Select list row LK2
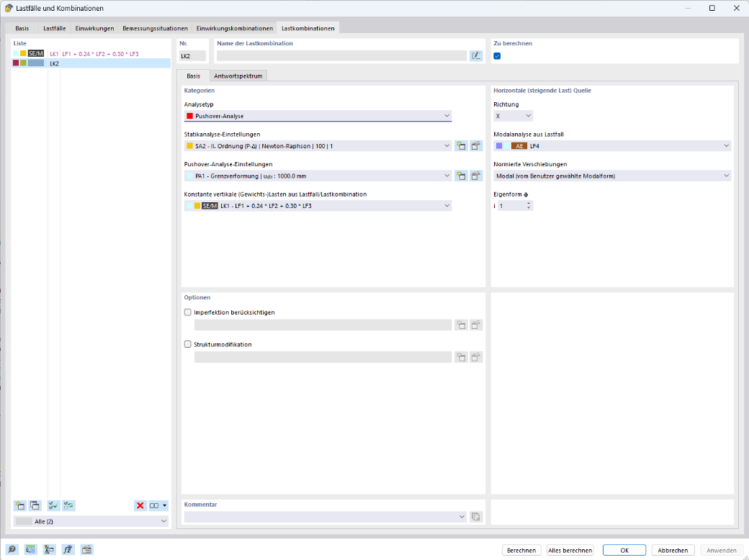 (x=91, y=63)
